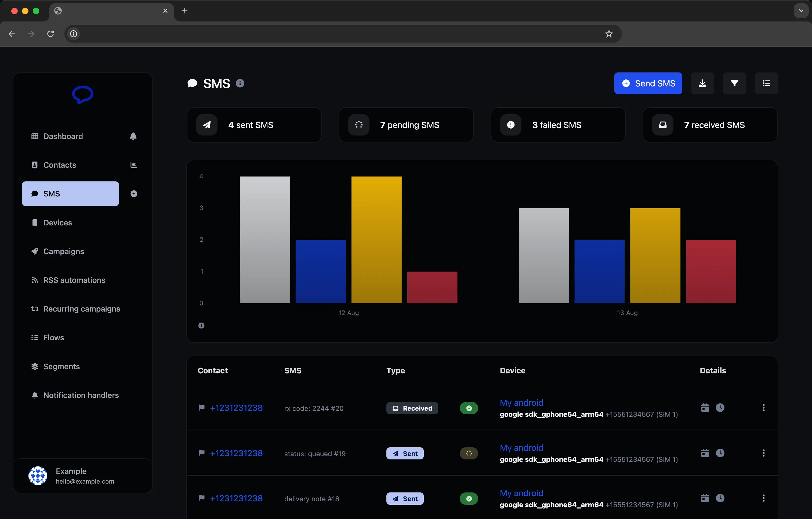Open the download/export SMS icon
The width and height of the screenshot is (812, 519).
(x=702, y=83)
